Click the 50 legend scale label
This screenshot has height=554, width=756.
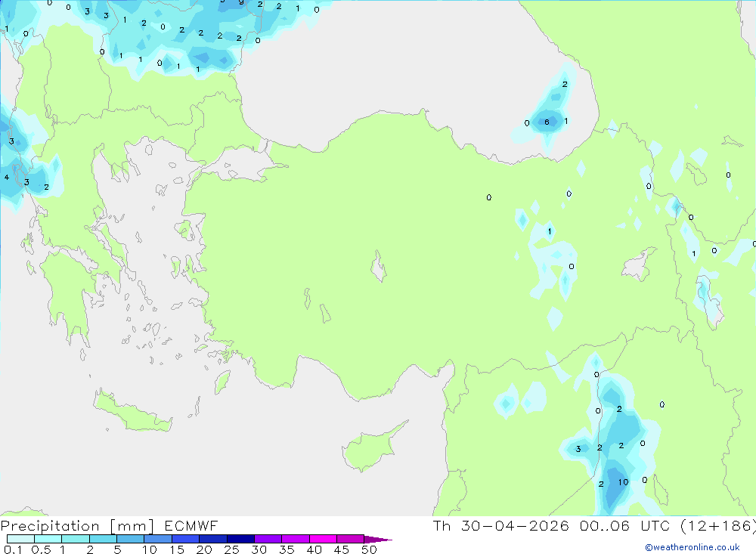[370, 549]
